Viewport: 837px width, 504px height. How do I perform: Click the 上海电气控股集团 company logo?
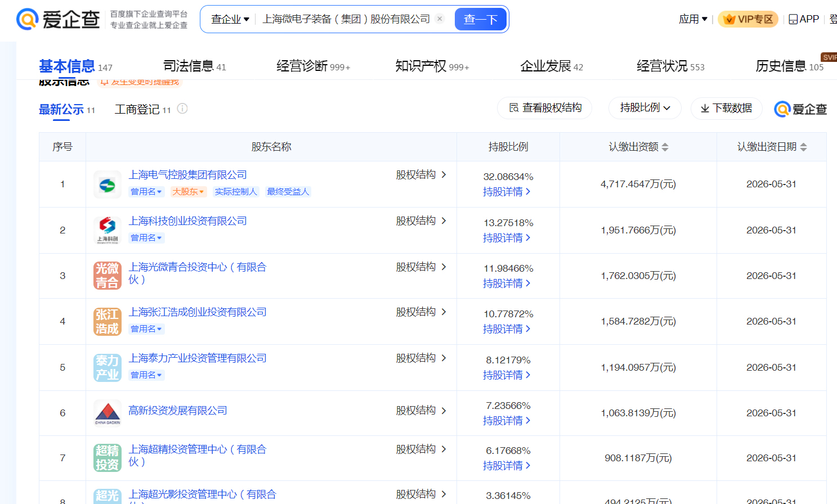pos(107,184)
